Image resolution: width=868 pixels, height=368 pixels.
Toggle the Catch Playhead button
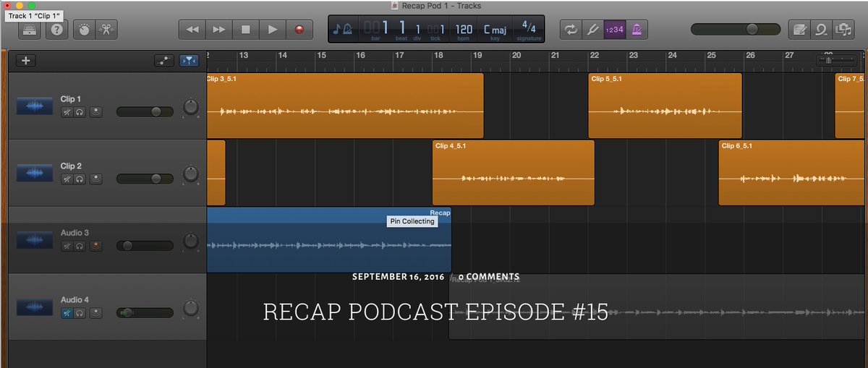coord(190,61)
